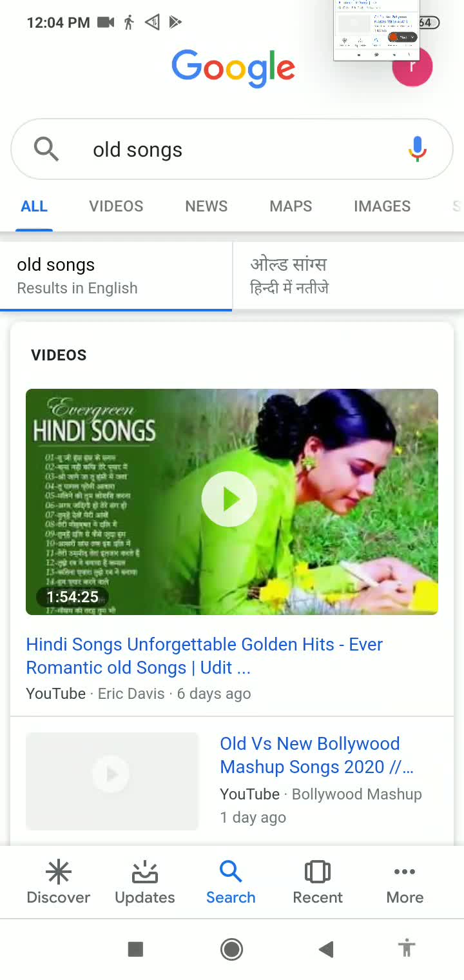The height and width of the screenshot is (980, 464).
Task: Tap the voice search microphone icon
Action: [418, 149]
